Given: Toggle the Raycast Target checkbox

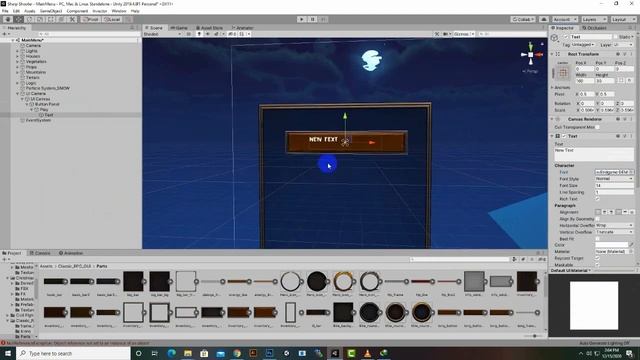Looking at the screenshot, I should pos(598,258).
